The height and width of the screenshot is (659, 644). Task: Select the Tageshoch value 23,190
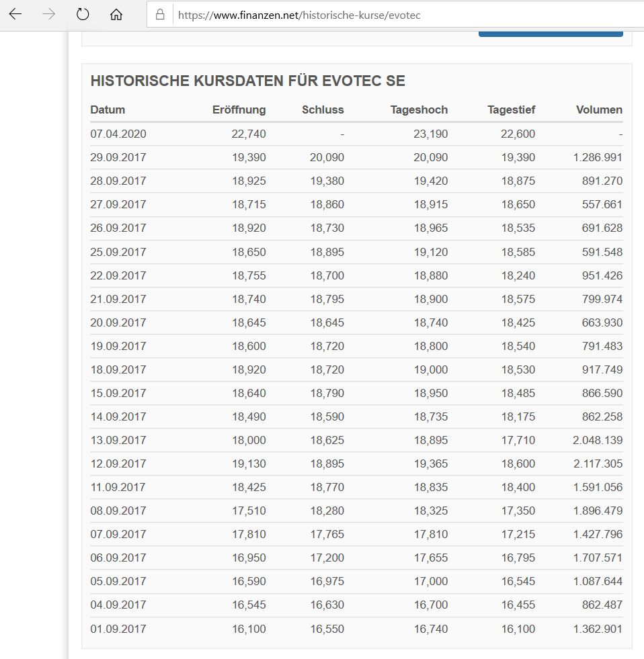pos(430,134)
